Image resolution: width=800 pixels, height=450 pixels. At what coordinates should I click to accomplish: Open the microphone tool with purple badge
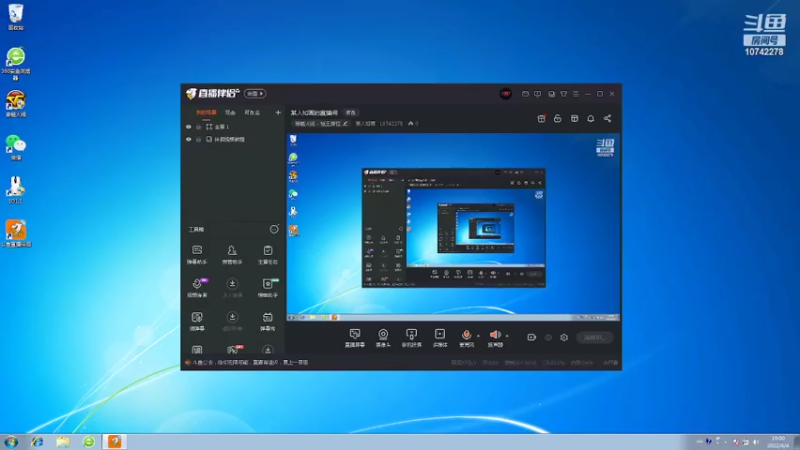[197, 288]
